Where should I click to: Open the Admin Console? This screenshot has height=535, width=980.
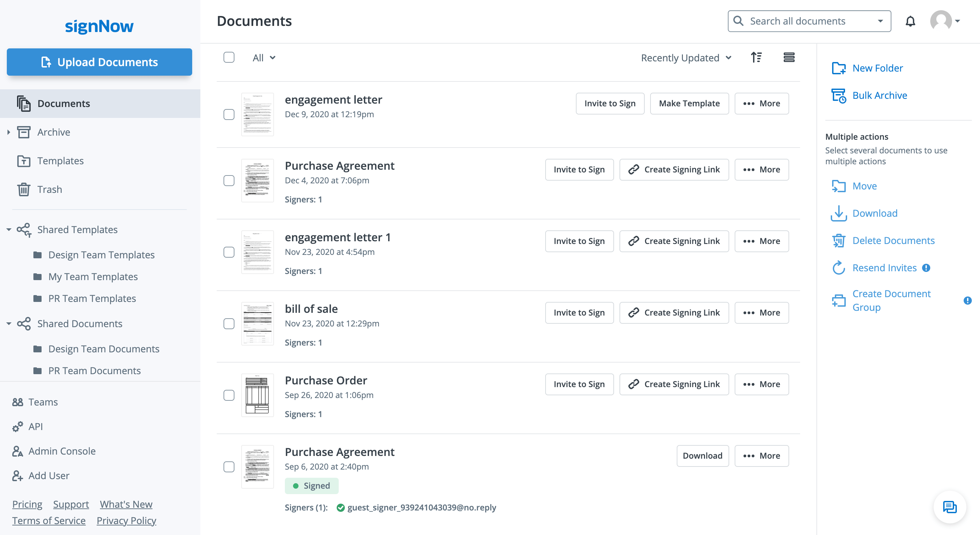(62, 451)
